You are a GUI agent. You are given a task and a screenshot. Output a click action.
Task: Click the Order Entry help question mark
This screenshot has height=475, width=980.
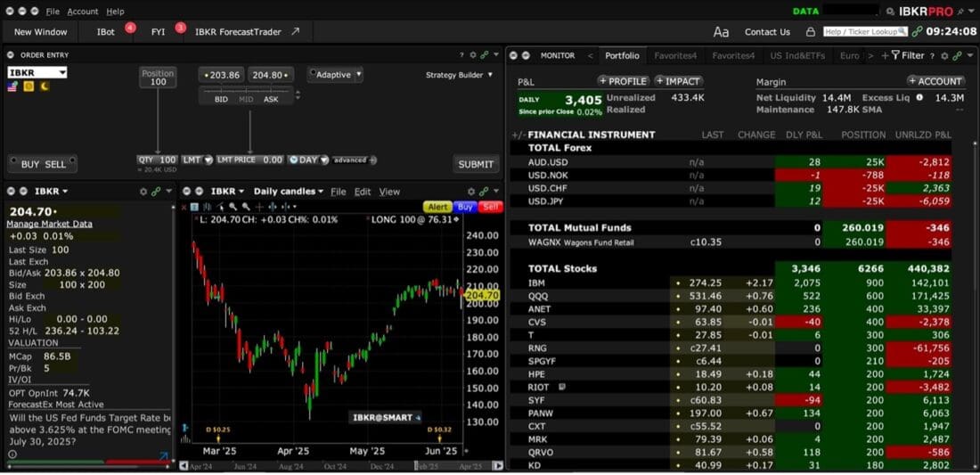pos(461,55)
